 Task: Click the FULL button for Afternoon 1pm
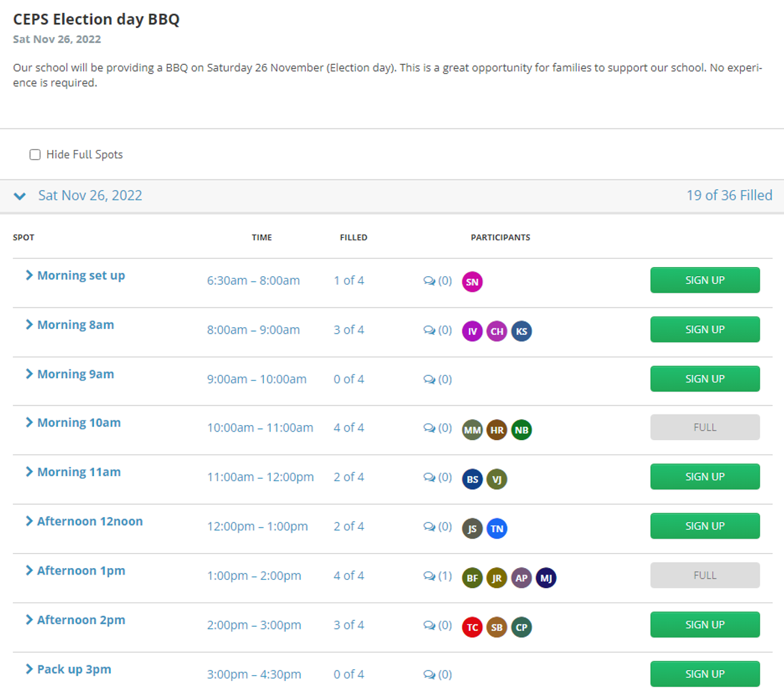click(x=704, y=575)
